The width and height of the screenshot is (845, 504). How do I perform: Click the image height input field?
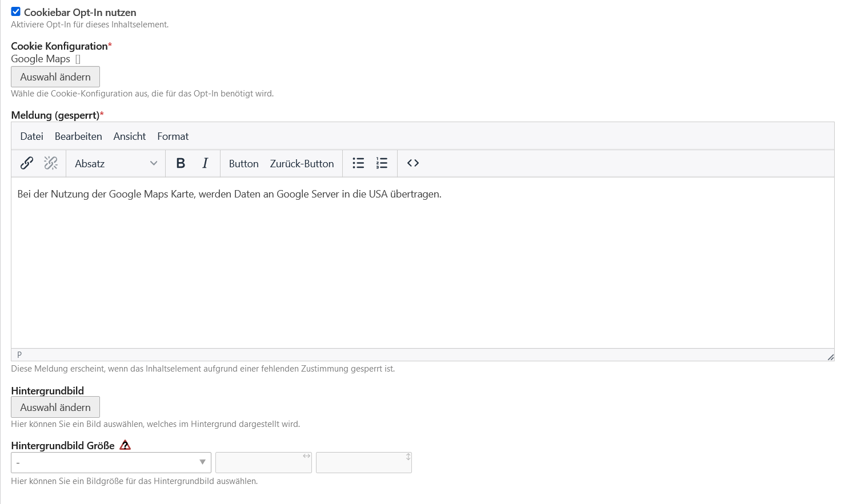(364, 462)
